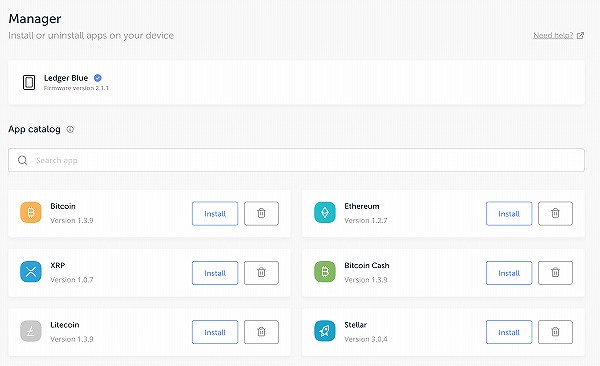Click the Firmware version 2.1.1 text
Image resolution: width=600 pixels, height=366 pixels.
coord(76,88)
